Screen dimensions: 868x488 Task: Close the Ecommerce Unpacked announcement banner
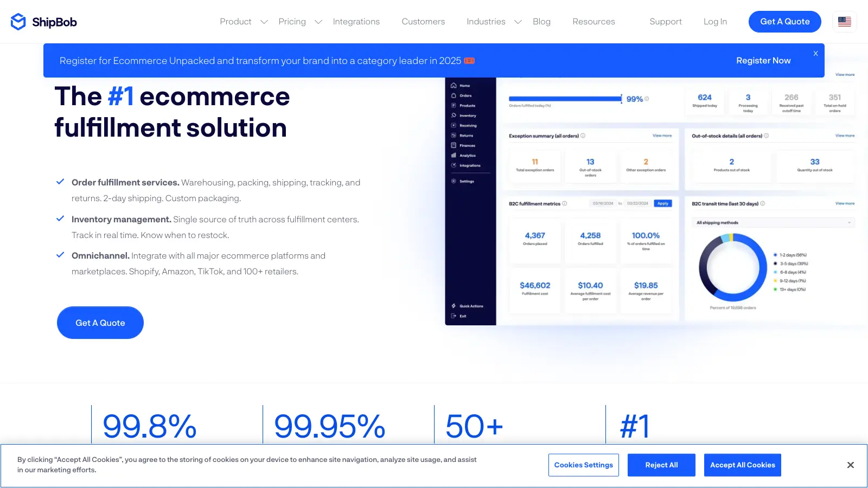815,54
